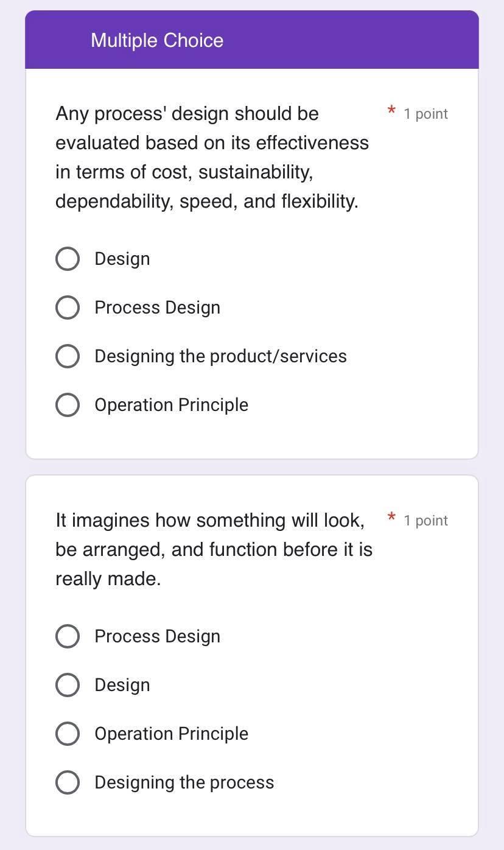Click the Design answer label text

pos(122,258)
